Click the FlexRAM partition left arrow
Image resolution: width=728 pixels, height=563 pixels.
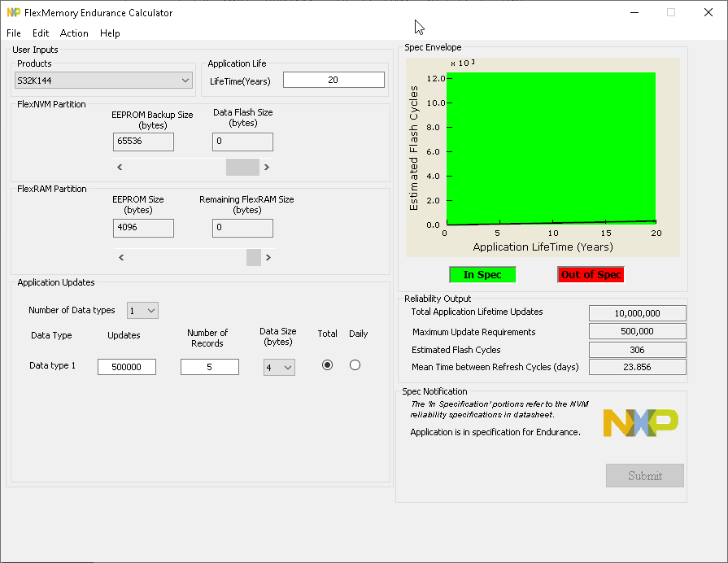(x=120, y=257)
